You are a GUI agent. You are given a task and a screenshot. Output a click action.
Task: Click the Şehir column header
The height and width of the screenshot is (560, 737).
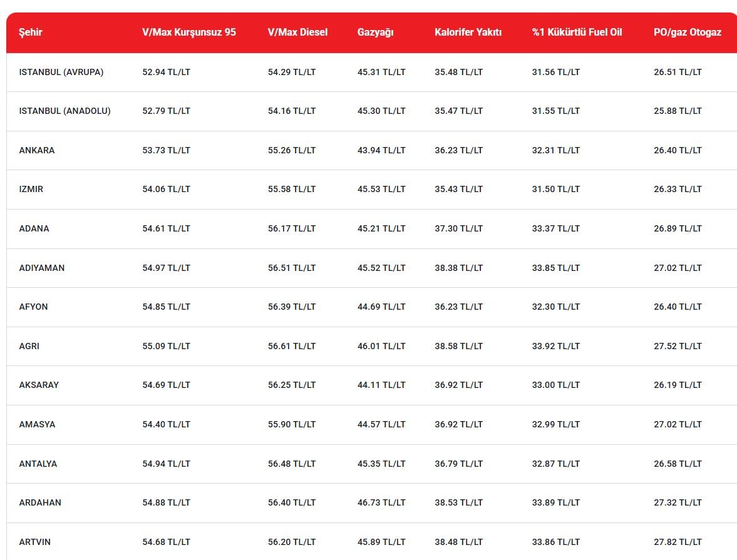31,33
